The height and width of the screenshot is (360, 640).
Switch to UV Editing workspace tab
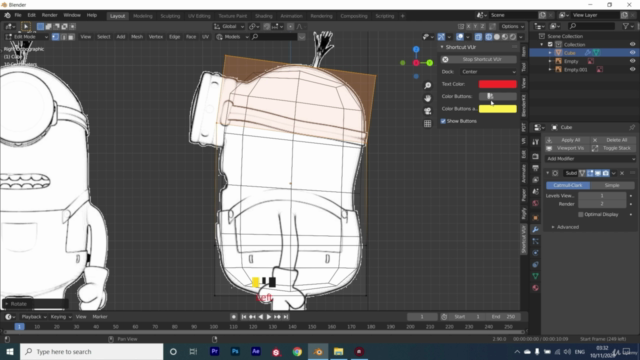coord(199,16)
